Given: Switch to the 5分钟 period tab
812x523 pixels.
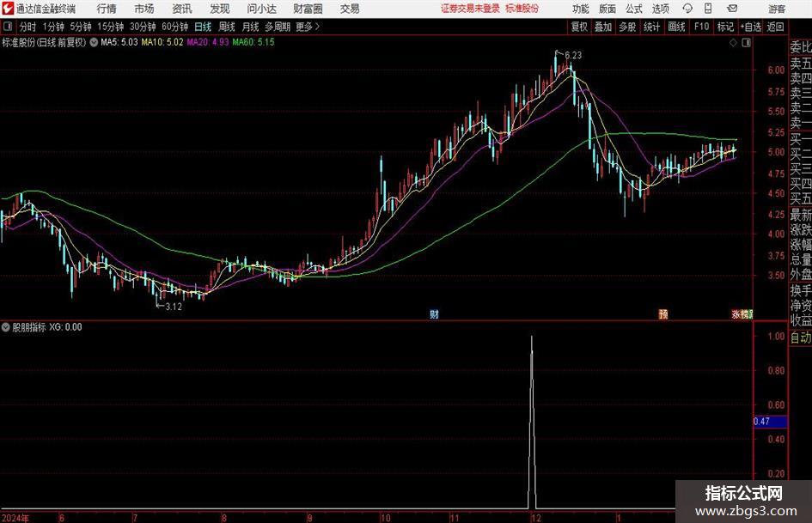Looking at the screenshot, I should pos(81,27).
